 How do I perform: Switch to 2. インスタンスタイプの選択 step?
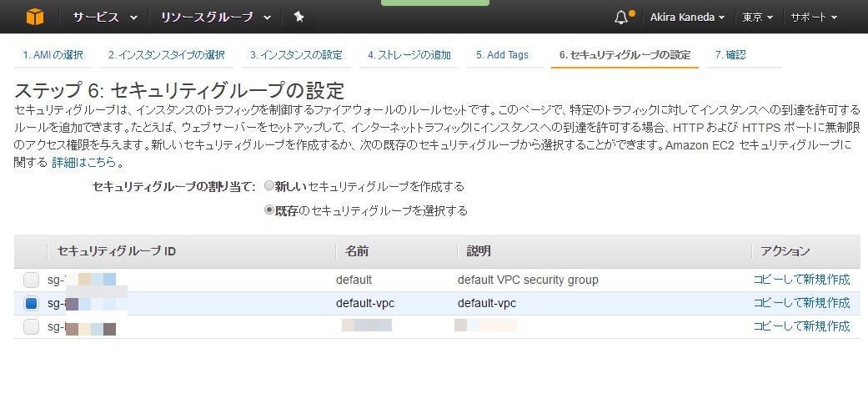pyautogui.click(x=167, y=55)
